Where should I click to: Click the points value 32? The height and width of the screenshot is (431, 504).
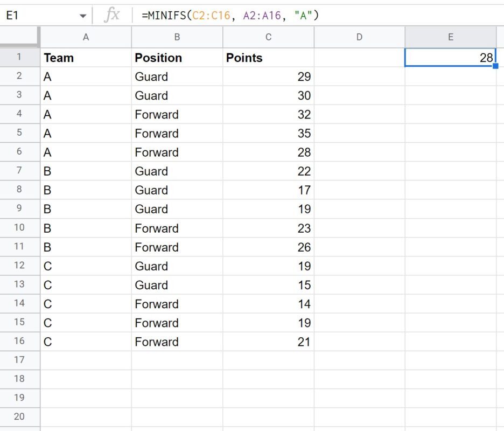(x=268, y=115)
